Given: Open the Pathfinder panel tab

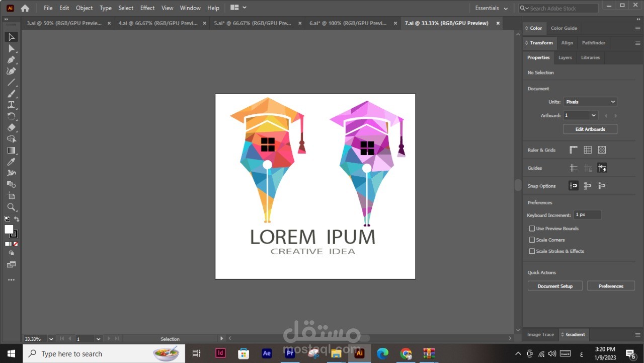Looking at the screenshot, I should [594, 43].
